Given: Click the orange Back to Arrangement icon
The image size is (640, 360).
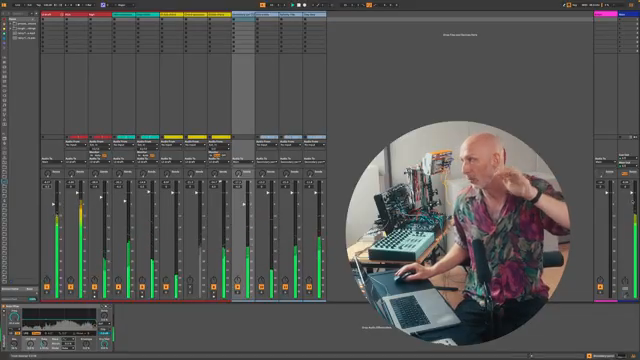Looking at the screenshot, I should pyautogui.click(x=262, y=5).
